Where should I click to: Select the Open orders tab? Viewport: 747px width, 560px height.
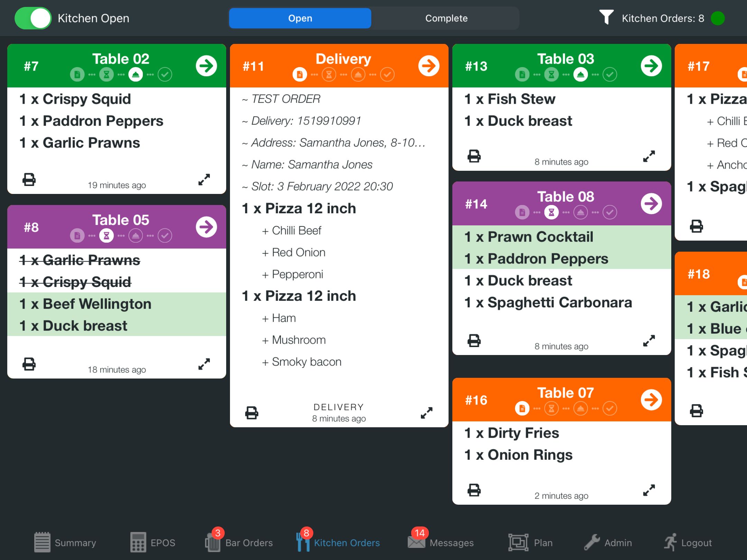tap(300, 18)
